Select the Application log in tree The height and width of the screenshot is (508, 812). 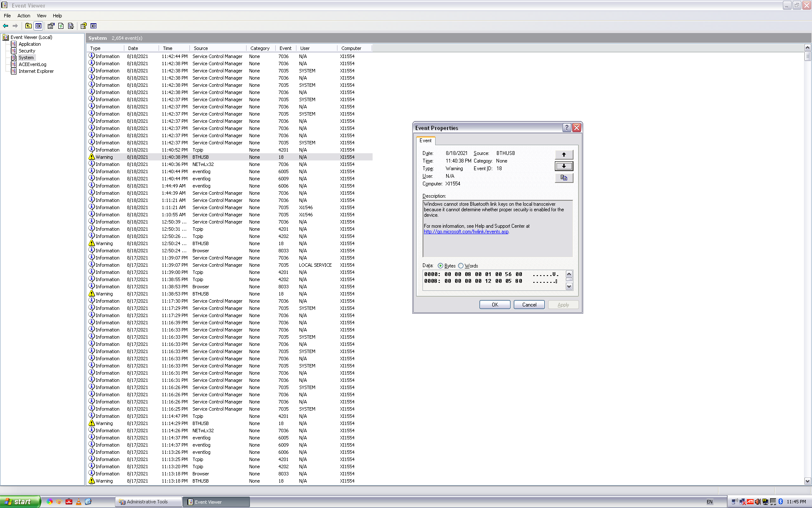(x=30, y=44)
